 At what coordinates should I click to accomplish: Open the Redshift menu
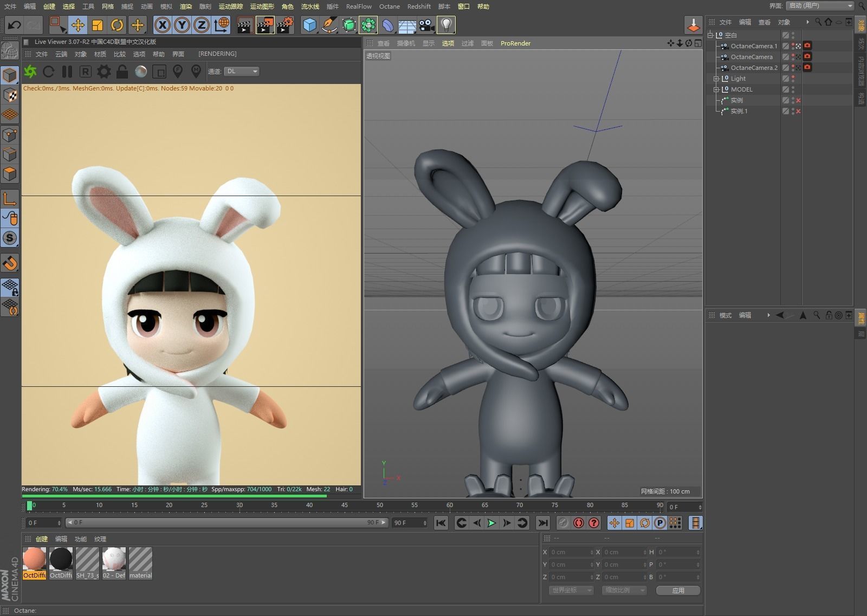[x=419, y=7]
